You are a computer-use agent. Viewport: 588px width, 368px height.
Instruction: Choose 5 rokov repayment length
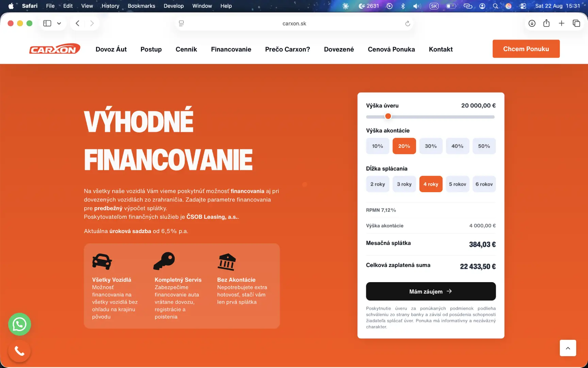pos(457,184)
